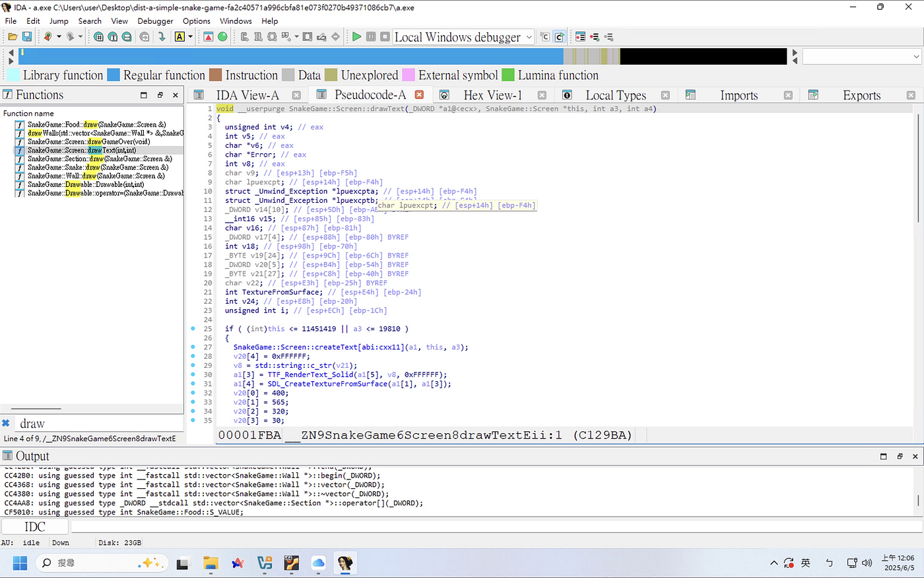Screen dimensions: 924x578
Task: Switch to the Hex View-1 tab
Action: click(x=492, y=95)
